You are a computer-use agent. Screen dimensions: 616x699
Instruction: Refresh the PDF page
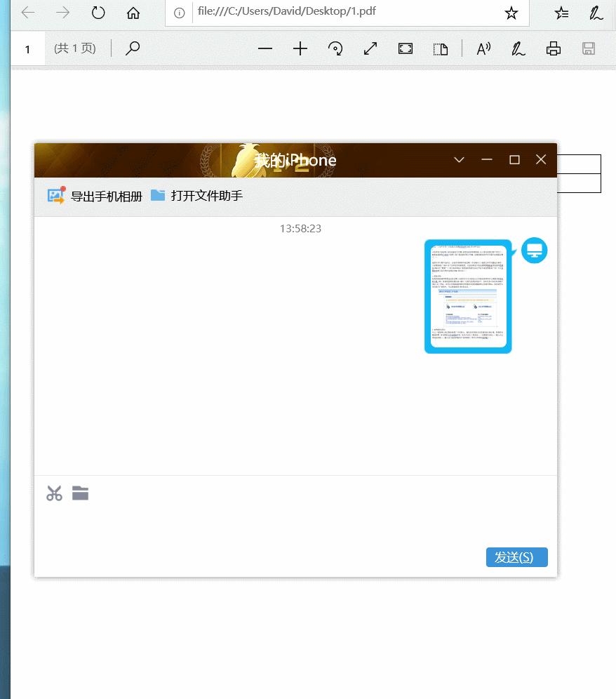[x=98, y=13]
